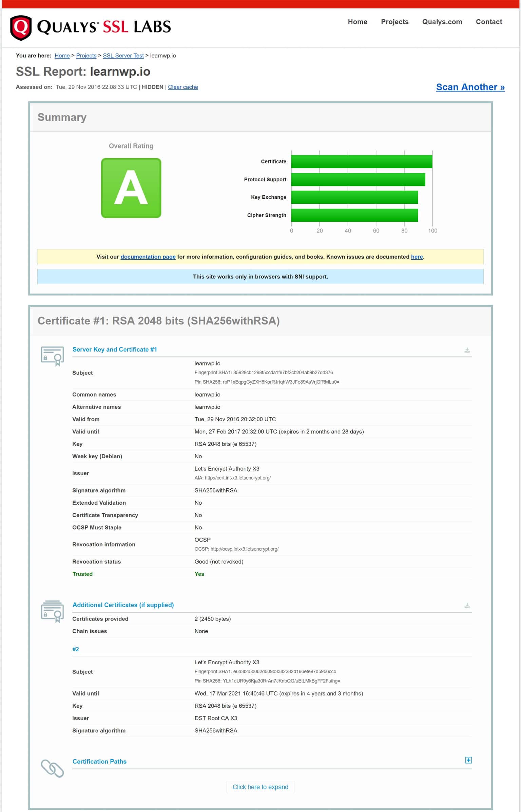The image size is (521, 812).
Task: Click the SNI support notice banner
Action: [260, 277]
